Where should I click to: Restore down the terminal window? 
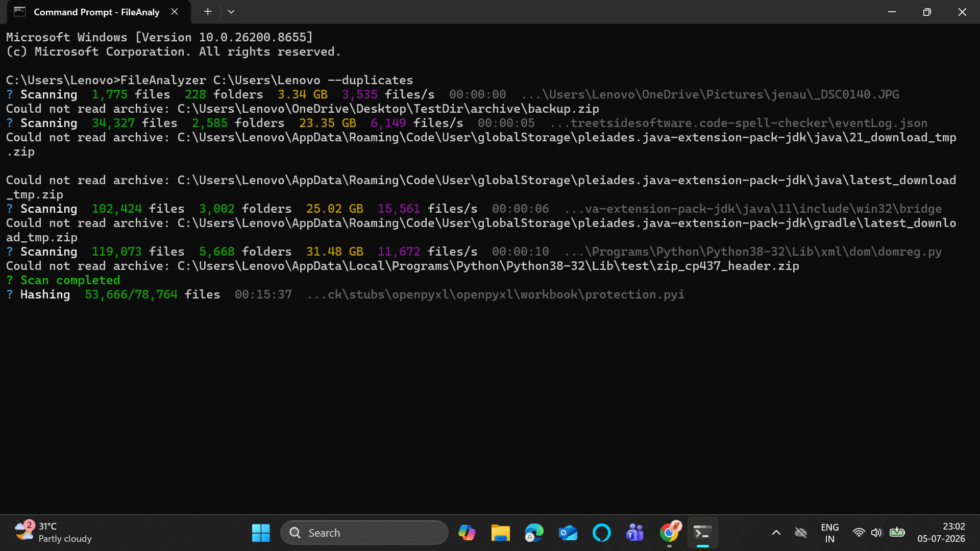pos(927,12)
